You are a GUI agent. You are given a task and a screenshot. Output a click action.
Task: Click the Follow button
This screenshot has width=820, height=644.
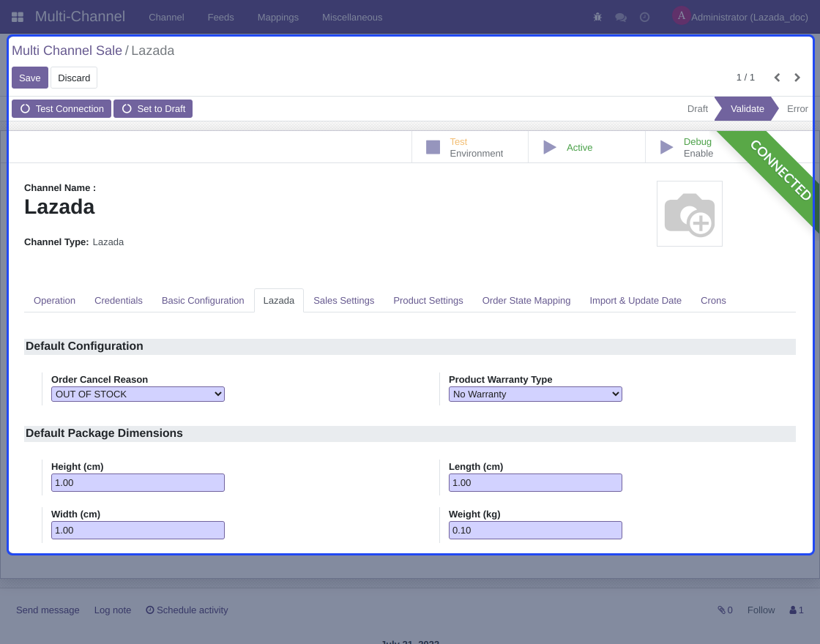click(761, 610)
